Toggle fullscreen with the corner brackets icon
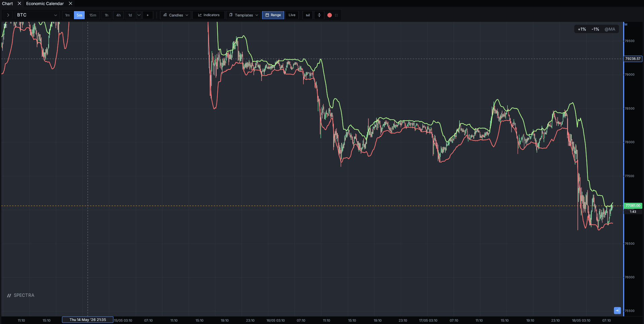 336,15
